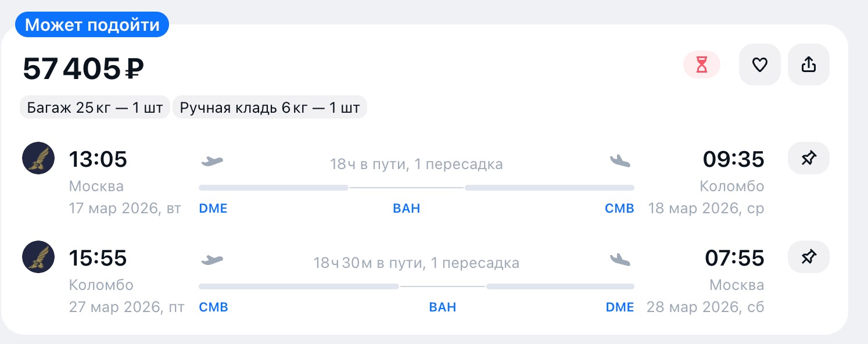
Task: Click airline logo on outbound flight
Action: 38,158
